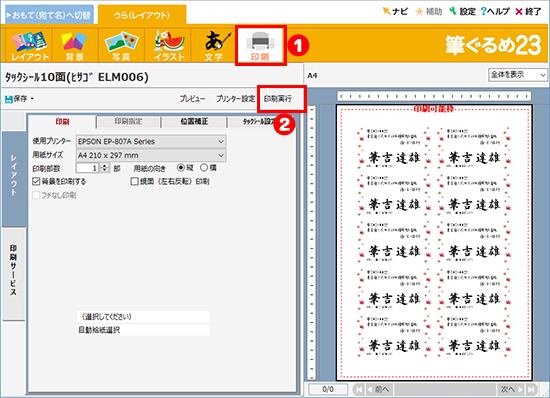Select 横 paper orientation radio button
Screen dimensions: 550x398
(x=204, y=168)
